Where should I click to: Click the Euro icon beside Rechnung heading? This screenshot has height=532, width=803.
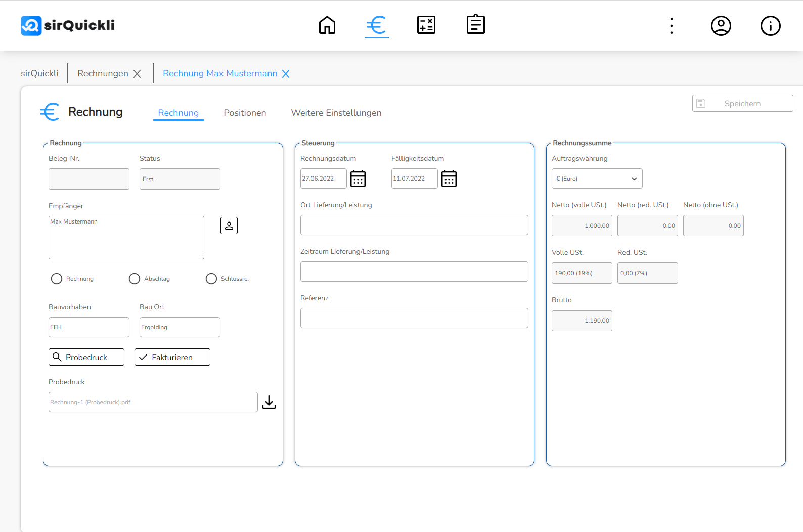50,112
